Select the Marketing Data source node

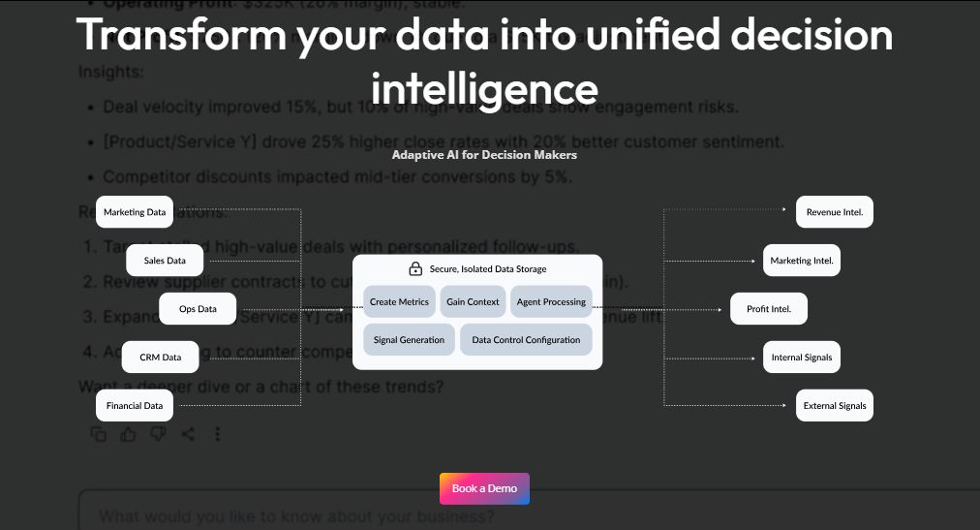[x=135, y=212]
